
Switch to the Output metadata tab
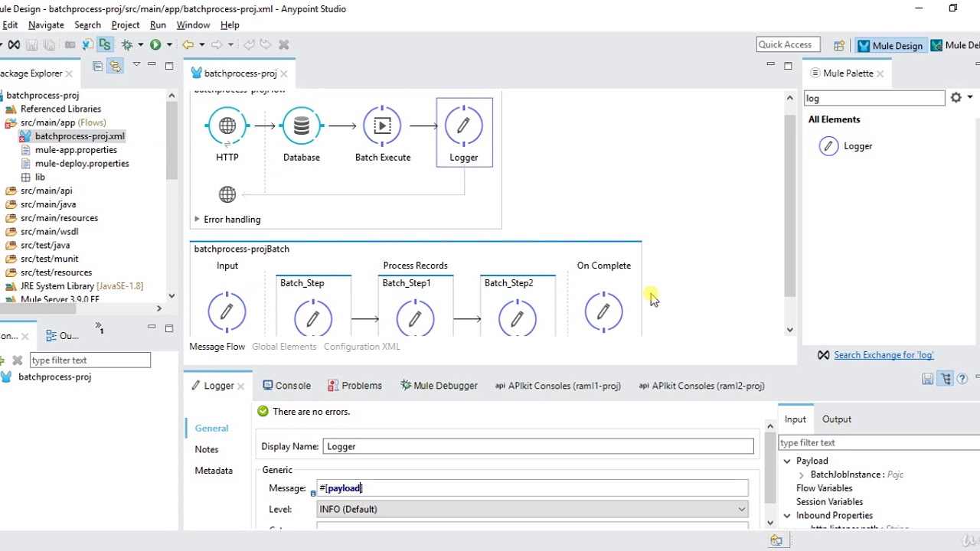coord(837,419)
